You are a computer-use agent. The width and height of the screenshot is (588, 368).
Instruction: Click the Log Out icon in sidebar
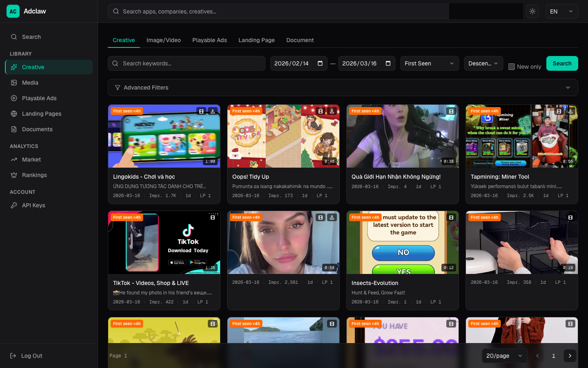[x=13, y=356]
